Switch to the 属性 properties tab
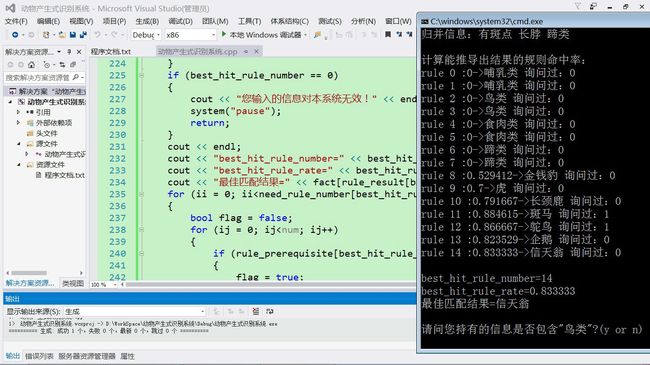The image size is (650, 365). [127, 356]
